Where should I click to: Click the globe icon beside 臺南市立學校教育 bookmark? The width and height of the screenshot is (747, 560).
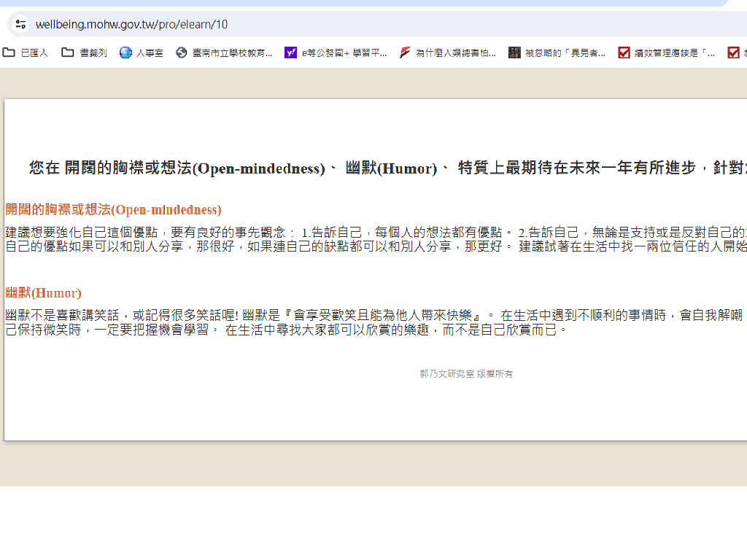(182, 52)
